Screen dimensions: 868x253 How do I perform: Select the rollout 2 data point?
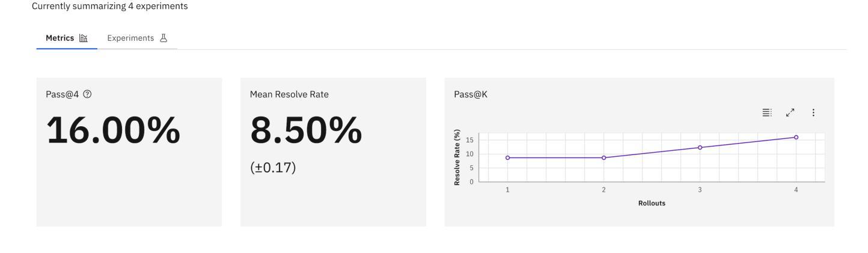click(x=604, y=157)
